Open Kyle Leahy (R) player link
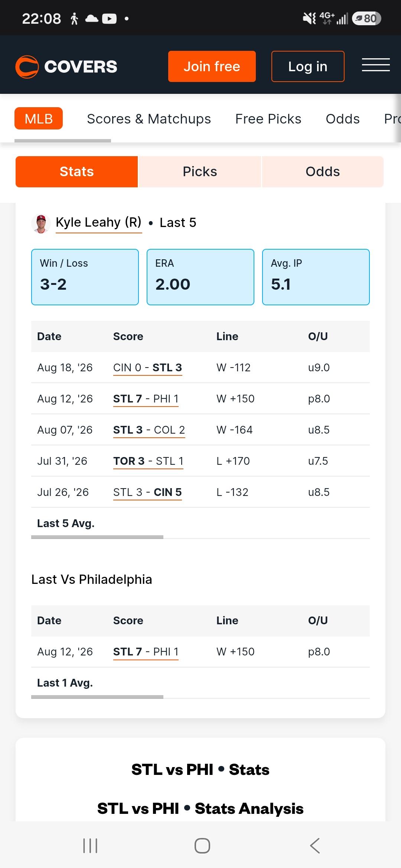401x868 pixels. [99, 223]
